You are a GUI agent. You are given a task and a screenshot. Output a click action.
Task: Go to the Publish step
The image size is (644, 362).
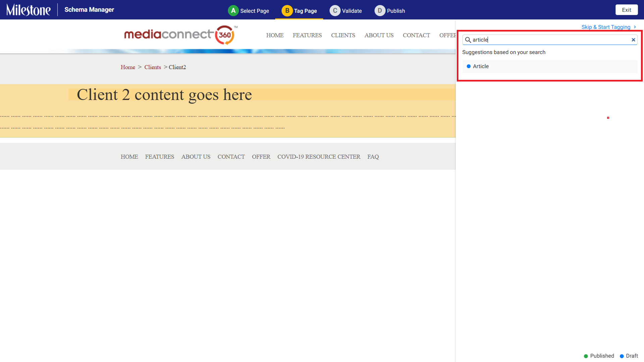(x=390, y=11)
